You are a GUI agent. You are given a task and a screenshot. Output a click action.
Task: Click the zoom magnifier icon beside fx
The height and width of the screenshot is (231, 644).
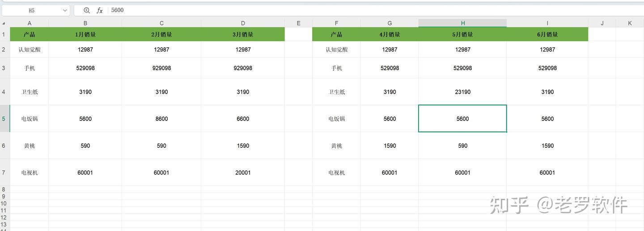87,10
